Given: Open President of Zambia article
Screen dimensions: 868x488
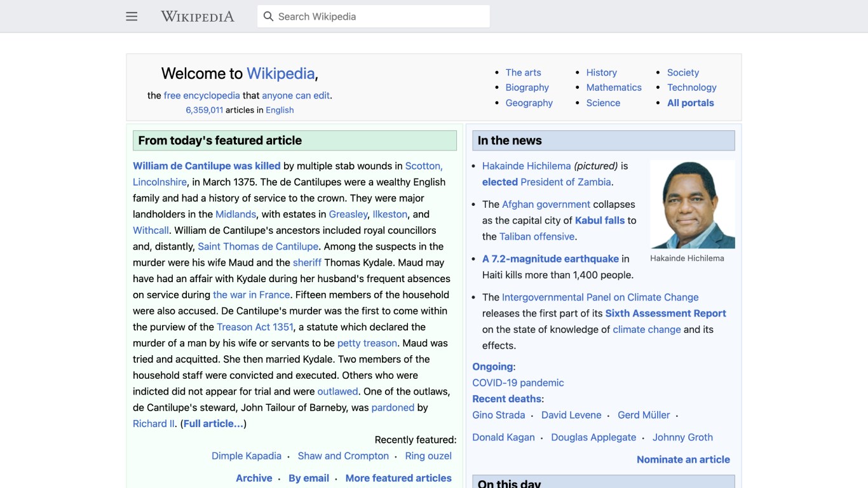Looking at the screenshot, I should (x=566, y=182).
